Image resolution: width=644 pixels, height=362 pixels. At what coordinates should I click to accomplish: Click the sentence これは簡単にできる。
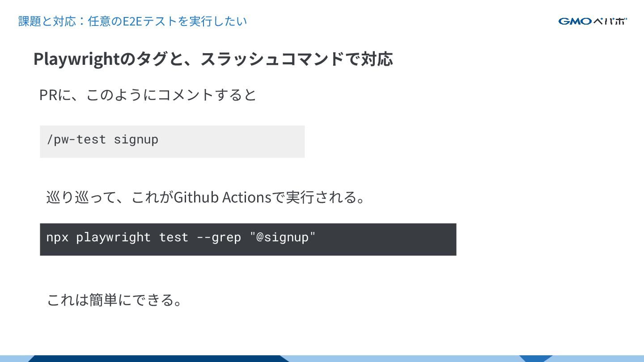(x=115, y=300)
